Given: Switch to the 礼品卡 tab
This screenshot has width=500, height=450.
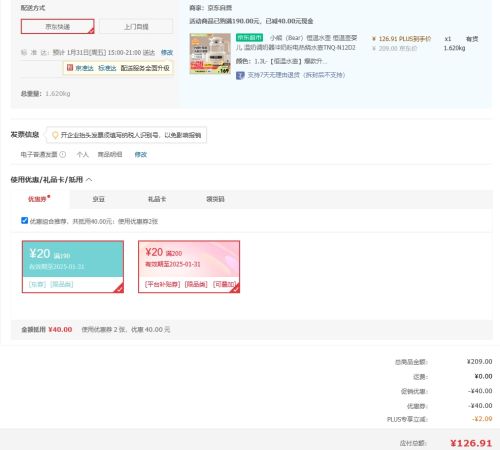Looking at the screenshot, I should point(157,199).
